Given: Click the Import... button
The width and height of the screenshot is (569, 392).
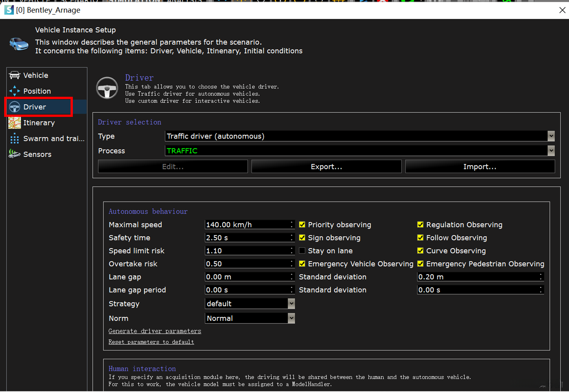Looking at the screenshot, I should pyautogui.click(x=480, y=167).
